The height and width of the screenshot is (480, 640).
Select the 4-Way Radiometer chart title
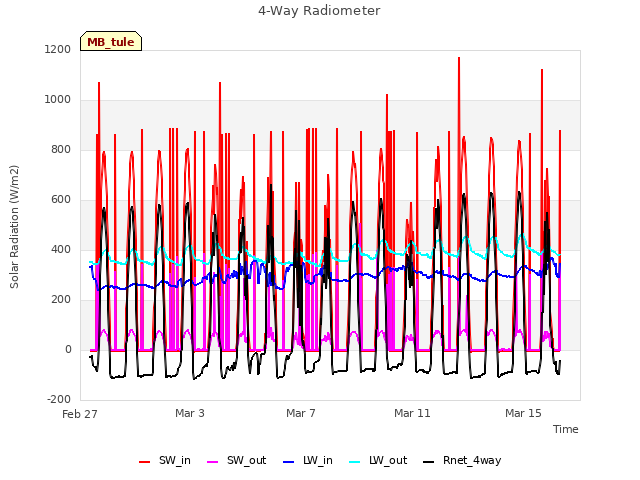pos(319,11)
